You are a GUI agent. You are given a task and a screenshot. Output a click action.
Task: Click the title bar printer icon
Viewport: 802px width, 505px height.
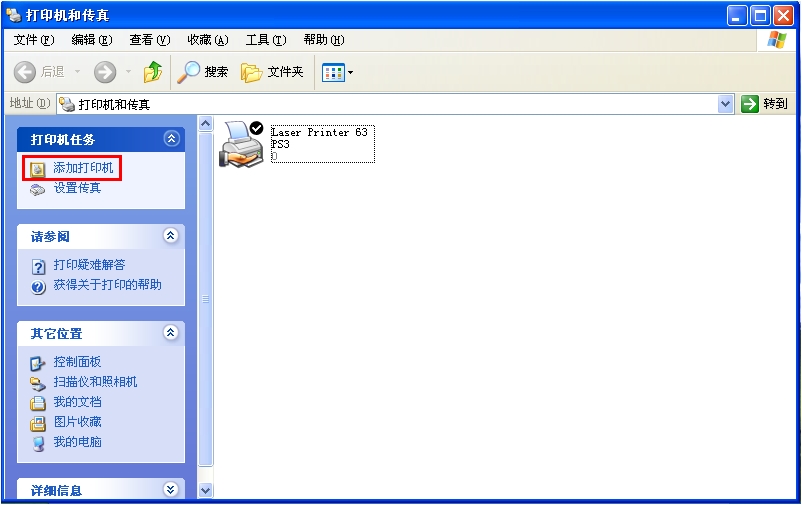(x=14, y=15)
